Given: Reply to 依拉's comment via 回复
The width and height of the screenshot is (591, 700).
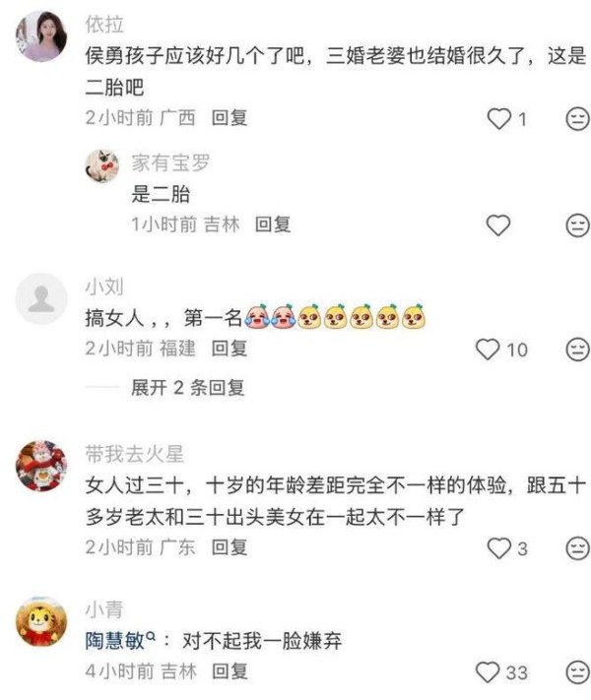Looking at the screenshot, I should pos(230,118).
